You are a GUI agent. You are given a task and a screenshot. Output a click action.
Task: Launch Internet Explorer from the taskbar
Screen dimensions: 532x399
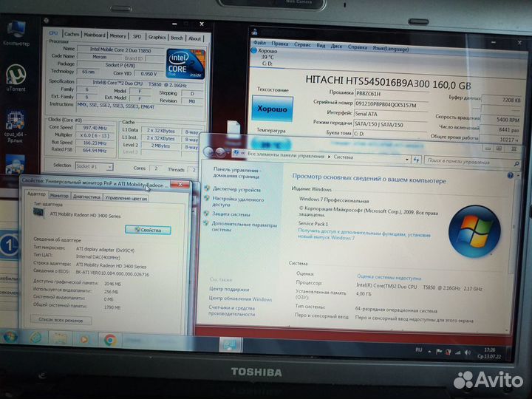coord(35,338)
